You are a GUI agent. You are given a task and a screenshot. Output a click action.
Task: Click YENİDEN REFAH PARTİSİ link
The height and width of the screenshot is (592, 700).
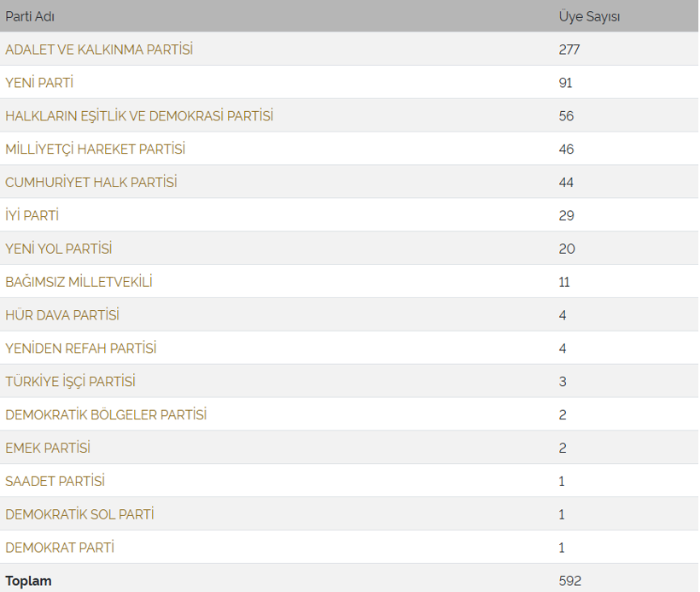(81, 348)
